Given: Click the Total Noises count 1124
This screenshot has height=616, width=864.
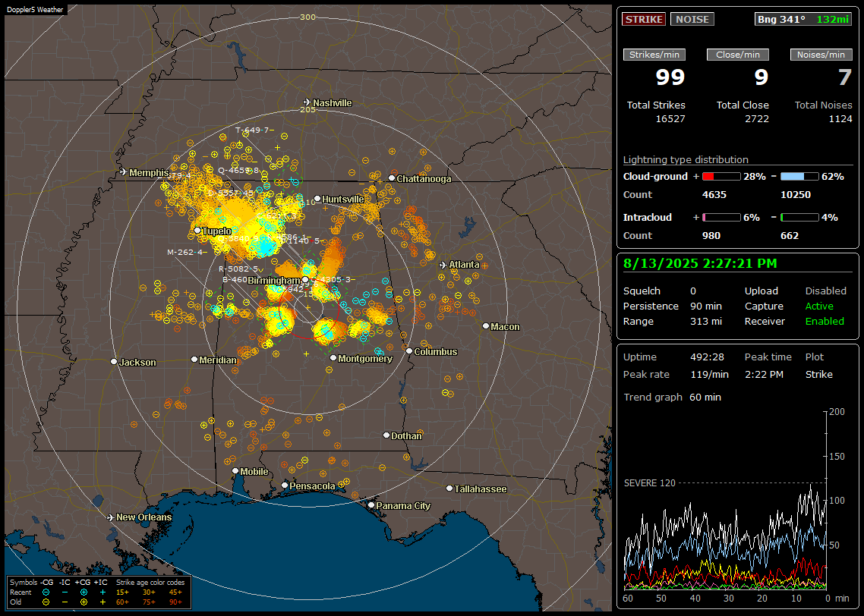Looking at the screenshot, I should pos(840,119).
